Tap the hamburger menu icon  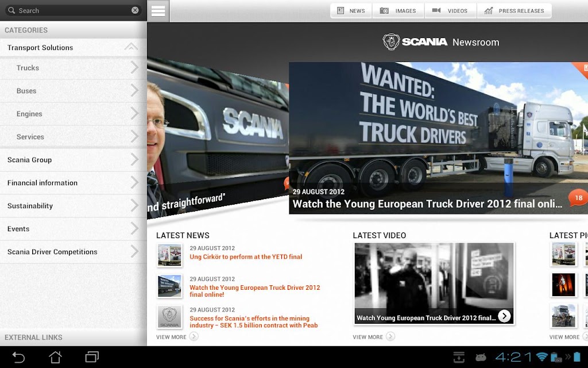pos(158,11)
